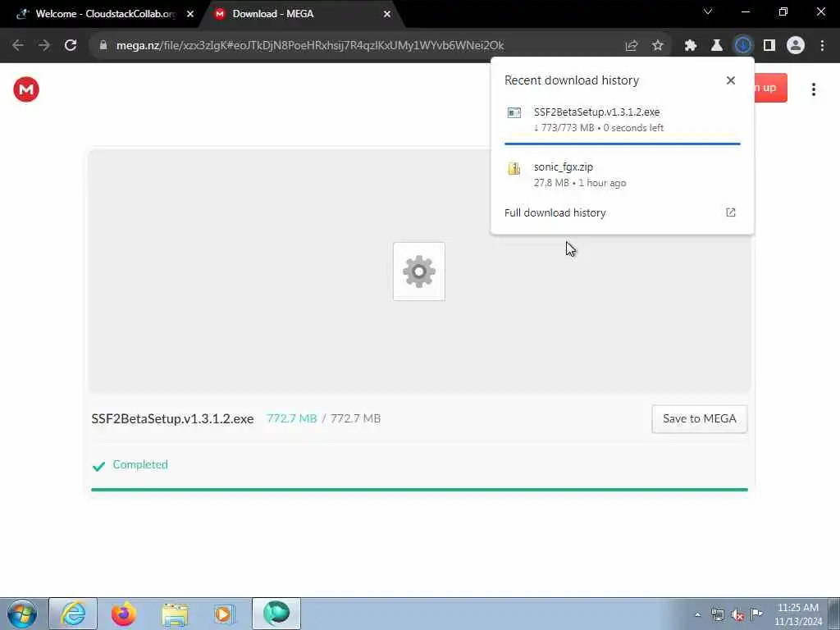Go back using the browser back arrow
Screen dimensions: 840x630
18,46
